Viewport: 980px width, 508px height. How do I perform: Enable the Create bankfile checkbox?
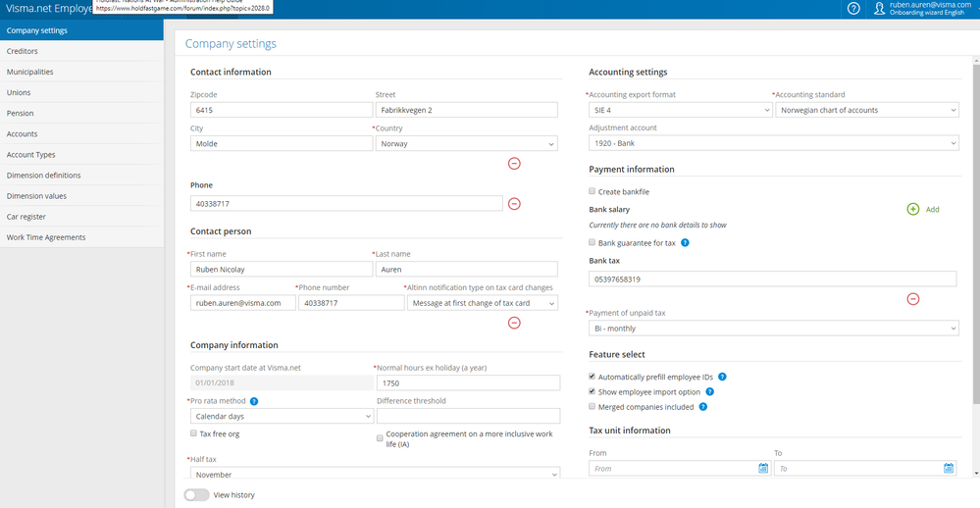pos(593,191)
